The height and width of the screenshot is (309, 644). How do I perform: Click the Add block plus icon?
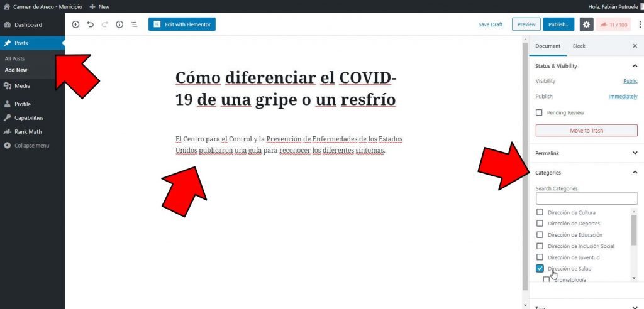75,24
